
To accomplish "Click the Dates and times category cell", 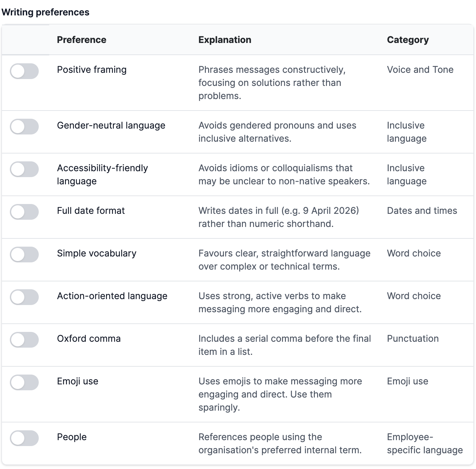I will (x=422, y=211).
